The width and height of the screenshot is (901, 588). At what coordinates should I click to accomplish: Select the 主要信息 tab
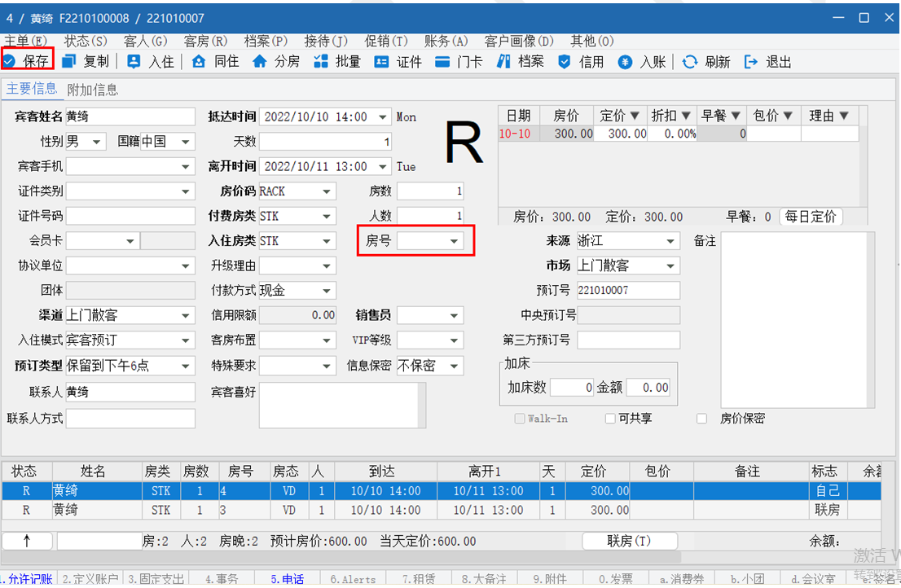[32, 89]
